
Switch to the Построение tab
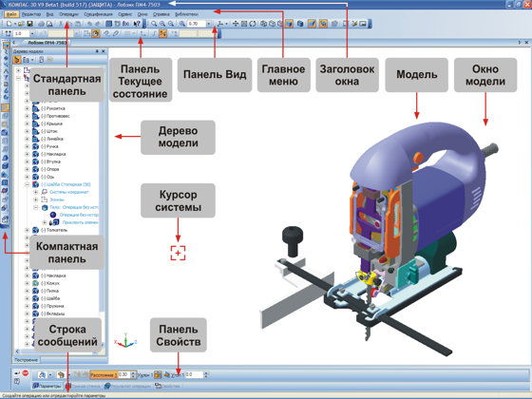click(27, 360)
